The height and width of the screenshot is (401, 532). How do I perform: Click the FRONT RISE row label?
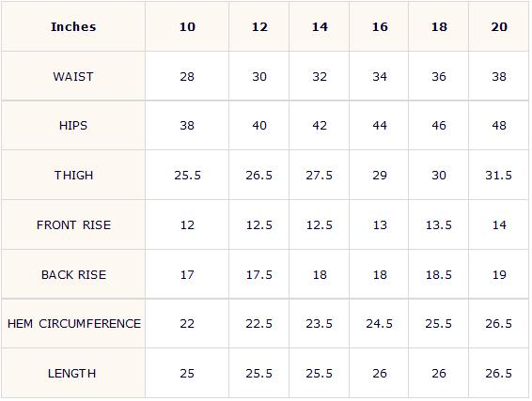[x=73, y=224]
